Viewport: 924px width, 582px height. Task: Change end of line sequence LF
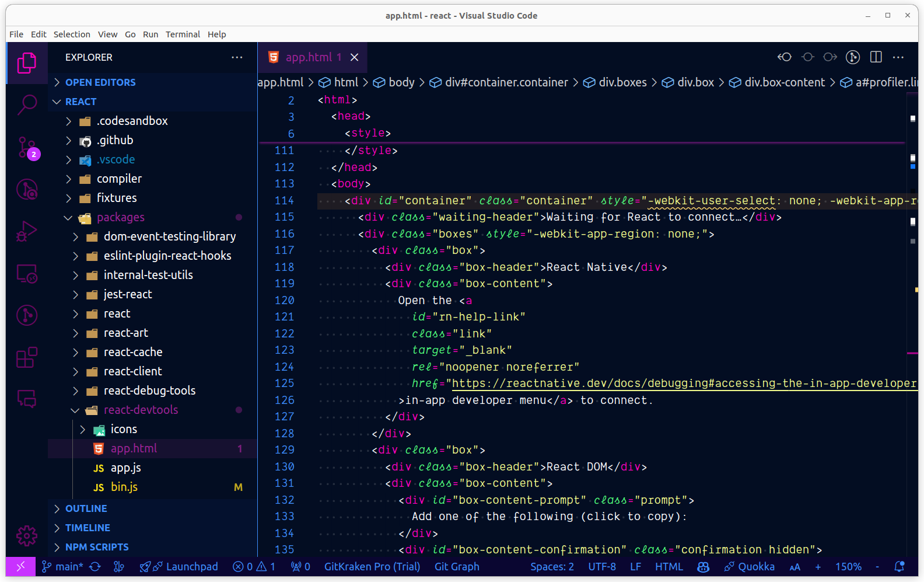pyautogui.click(x=636, y=566)
